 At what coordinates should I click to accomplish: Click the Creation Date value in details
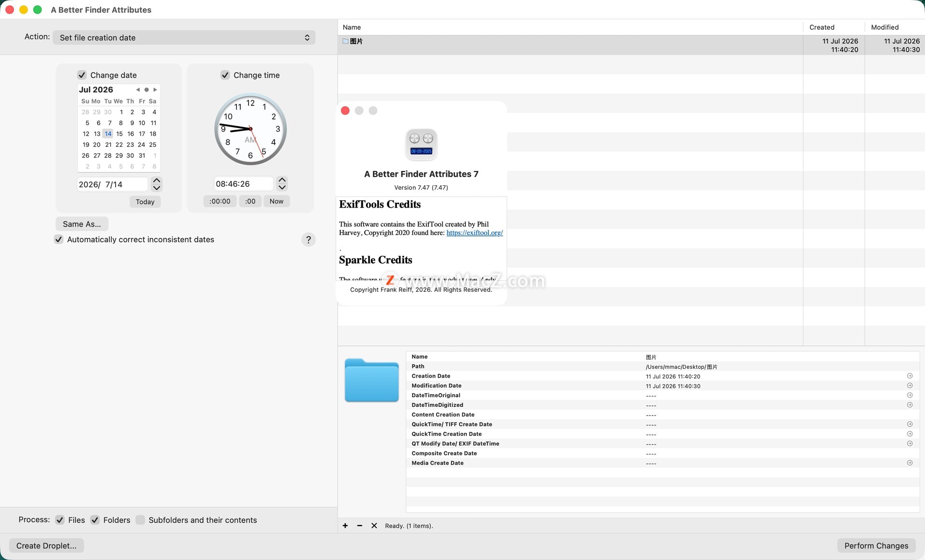click(673, 377)
